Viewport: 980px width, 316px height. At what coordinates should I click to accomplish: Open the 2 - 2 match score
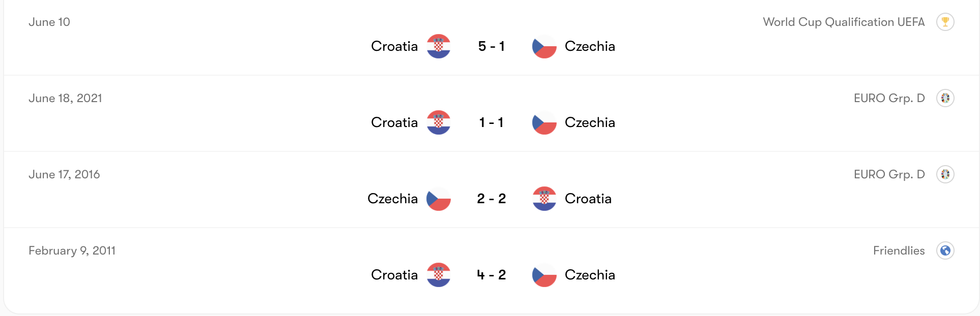(491, 199)
